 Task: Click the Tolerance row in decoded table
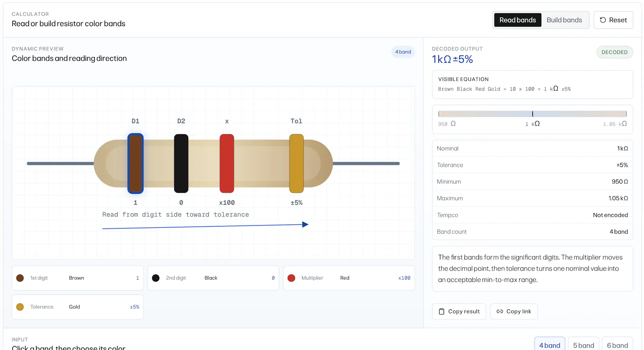click(533, 165)
